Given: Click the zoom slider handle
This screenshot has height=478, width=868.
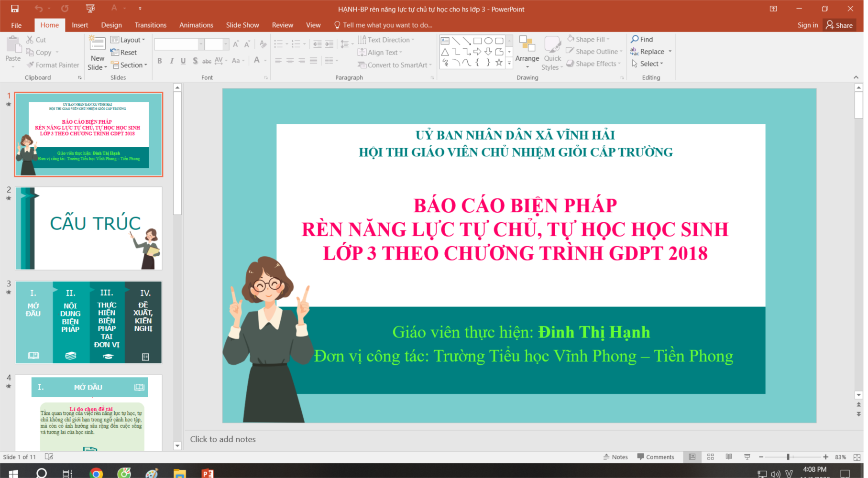Looking at the screenshot, I should [788, 457].
